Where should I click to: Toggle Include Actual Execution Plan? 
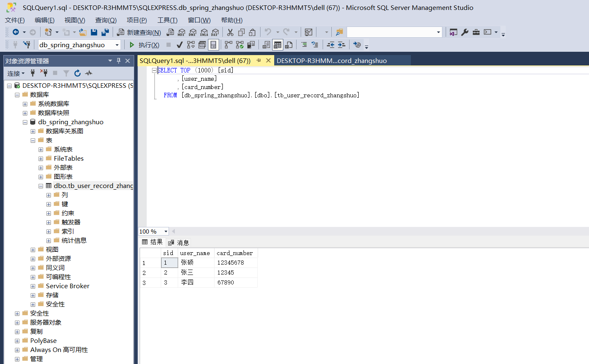pyautogui.click(x=229, y=45)
